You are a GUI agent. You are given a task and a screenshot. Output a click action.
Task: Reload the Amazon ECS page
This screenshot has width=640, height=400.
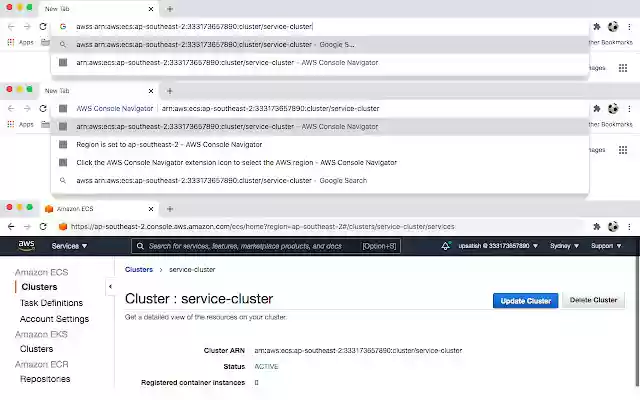[43, 227]
